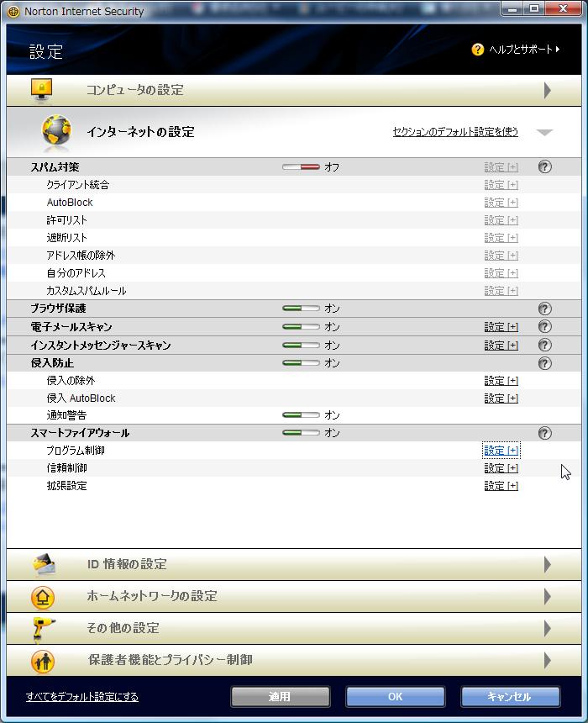The image size is (588, 723).
Task: Open 信頼制御 設定 [+] link
Action: coord(501,468)
